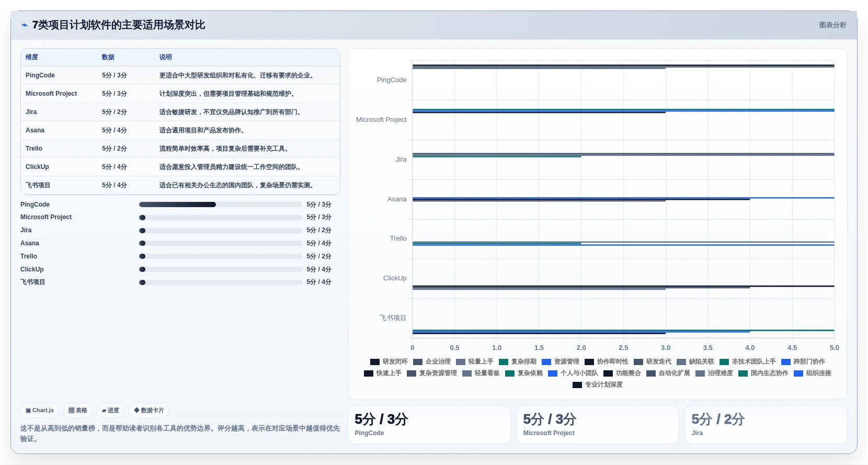Toggle the 组织连接 legend series

[x=813, y=373]
